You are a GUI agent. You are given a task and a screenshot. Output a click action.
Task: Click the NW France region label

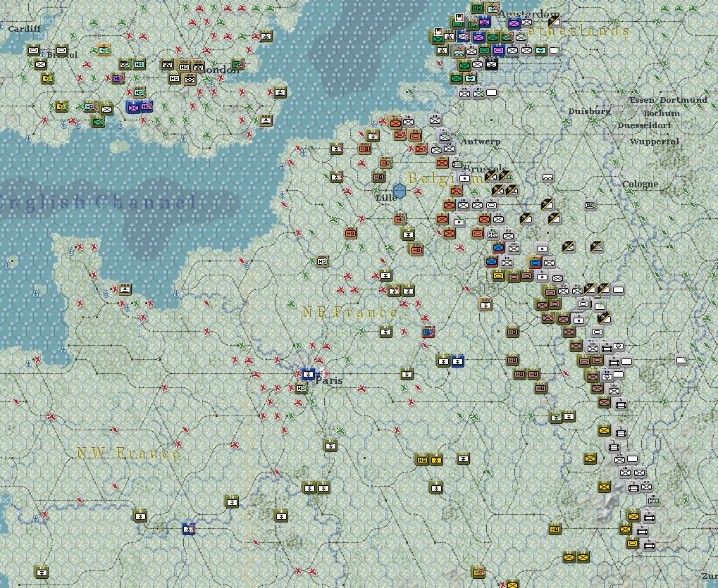[128, 453]
